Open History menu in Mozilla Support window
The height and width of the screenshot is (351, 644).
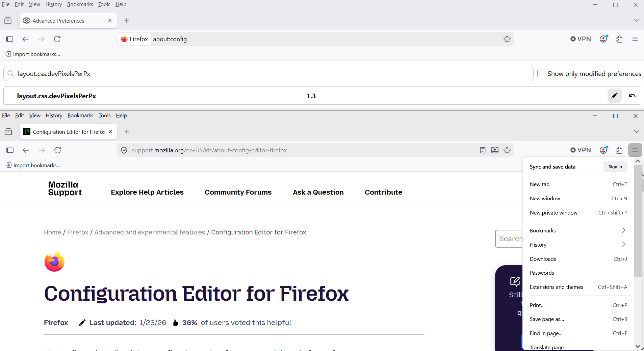pyautogui.click(x=54, y=116)
